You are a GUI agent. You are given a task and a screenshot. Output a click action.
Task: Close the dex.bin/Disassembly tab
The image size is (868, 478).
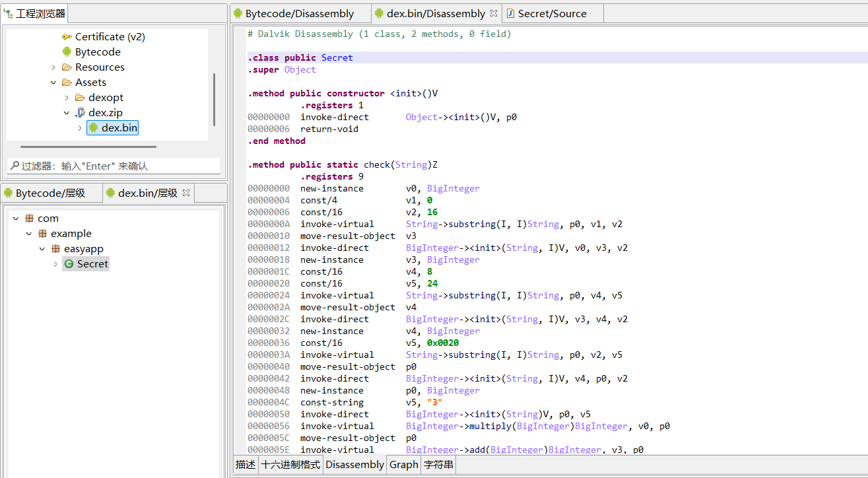coord(492,13)
